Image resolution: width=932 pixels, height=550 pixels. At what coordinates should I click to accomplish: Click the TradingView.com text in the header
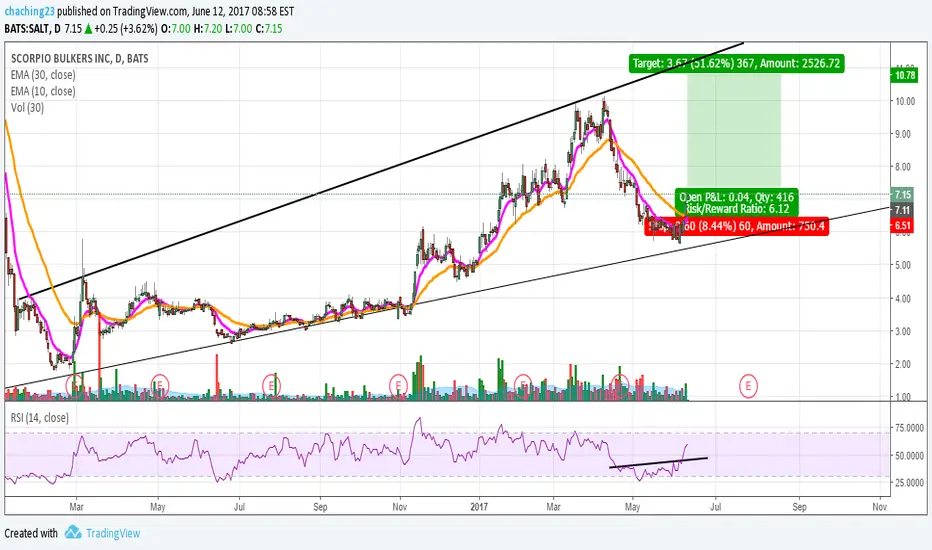tap(150, 11)
